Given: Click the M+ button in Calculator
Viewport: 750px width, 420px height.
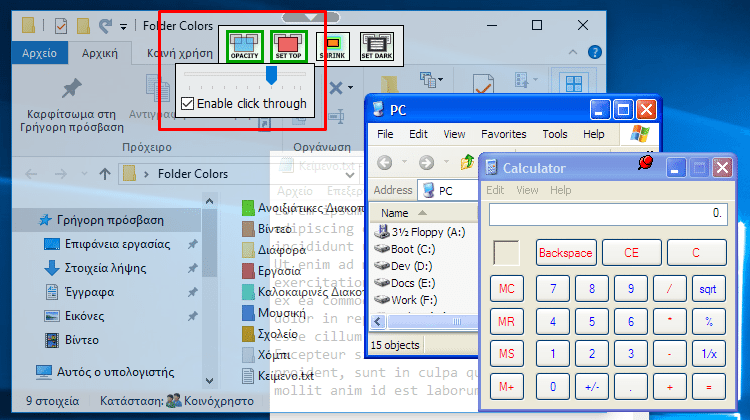Looking at the screenshot, I should tap(507, 387).
